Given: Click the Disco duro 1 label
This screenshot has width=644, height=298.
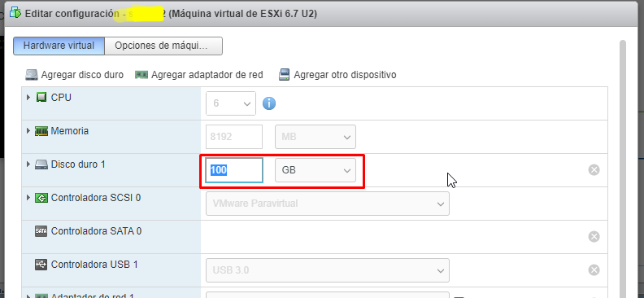Looking at the screenshot, I should click(x=78, y=164).
